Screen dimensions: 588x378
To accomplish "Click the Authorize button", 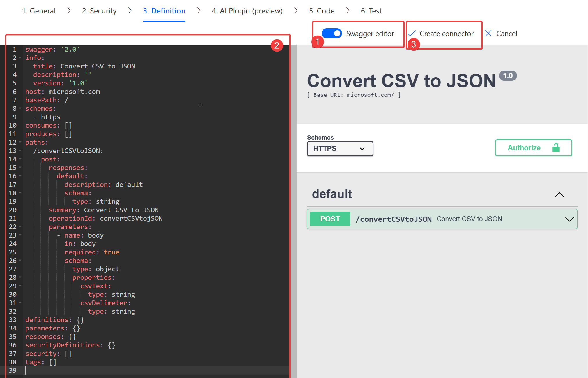I will point(534,148).
